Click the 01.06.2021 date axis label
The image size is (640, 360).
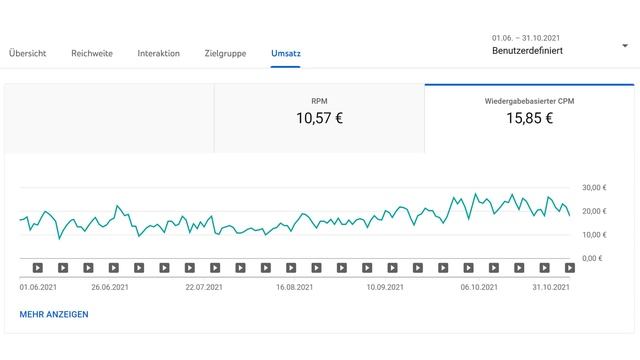[38, 287]
